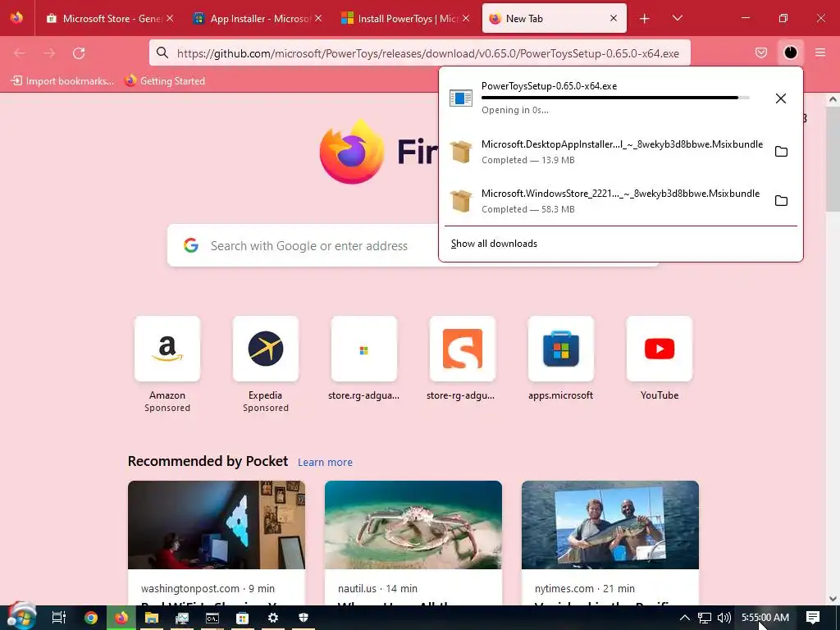Screen dimensions: 840x630
Task: Open File Explorer from taskbar
Action: [152, 618]
